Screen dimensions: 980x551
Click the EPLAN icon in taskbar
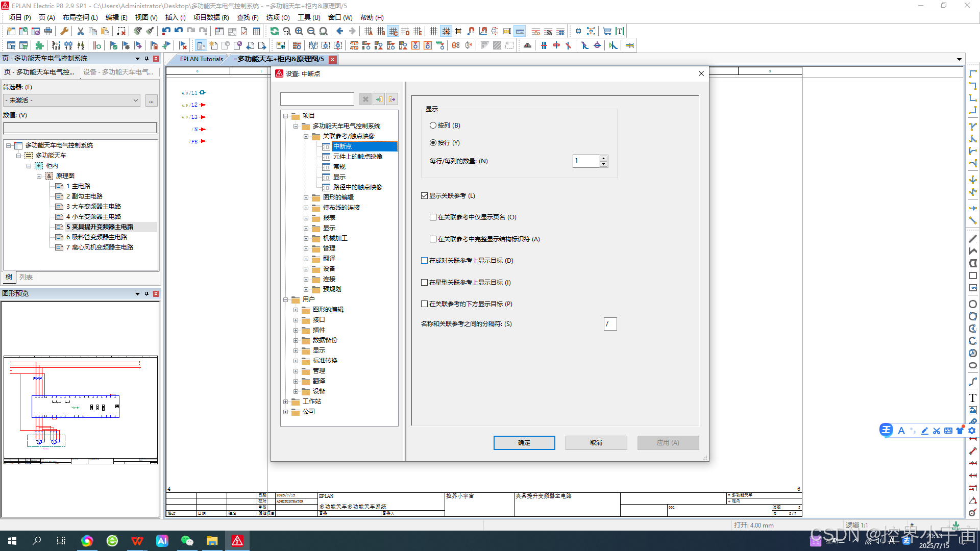coord(237,541)
